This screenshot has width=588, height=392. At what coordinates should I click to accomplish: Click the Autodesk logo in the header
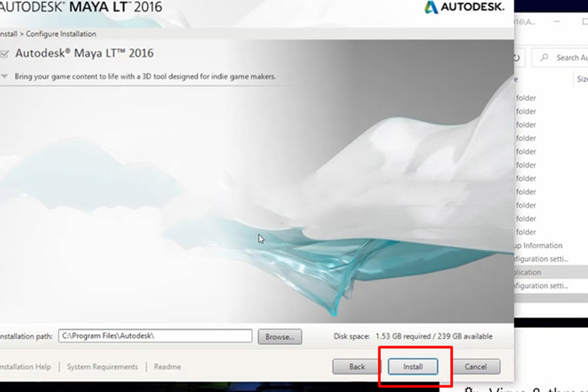point(465,7)
